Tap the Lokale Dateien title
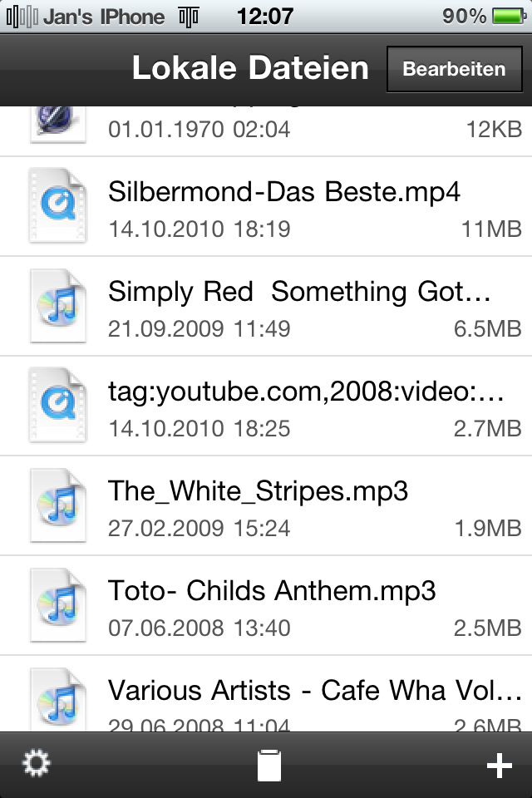The width and height of the screenshot is (532, 798). coord(250,67)
